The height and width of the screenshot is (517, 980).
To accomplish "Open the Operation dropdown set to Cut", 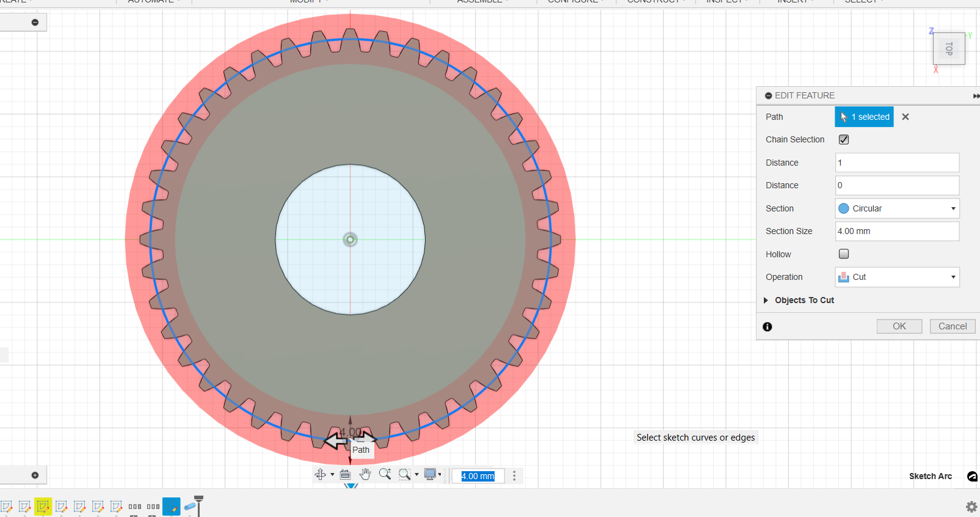I will pyautogui.click(x=897, y=277).
